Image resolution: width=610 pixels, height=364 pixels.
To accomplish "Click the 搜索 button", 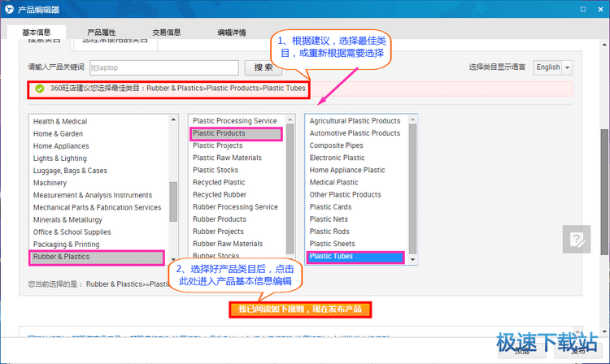I will coord(264,67).
